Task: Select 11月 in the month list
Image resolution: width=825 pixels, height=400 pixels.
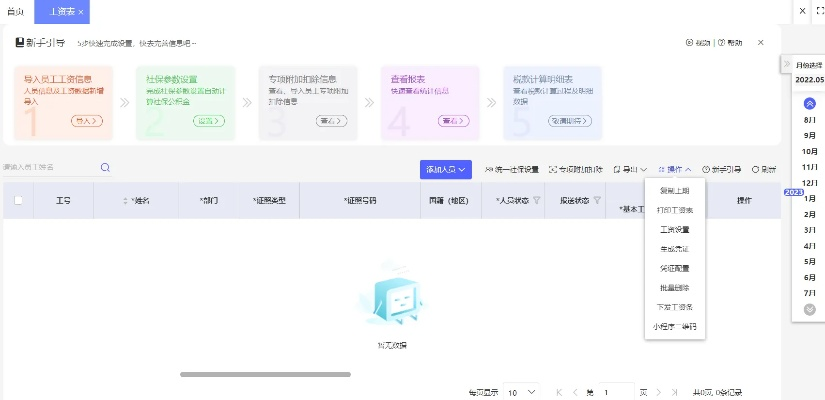Action: click(x=810, y=167)
